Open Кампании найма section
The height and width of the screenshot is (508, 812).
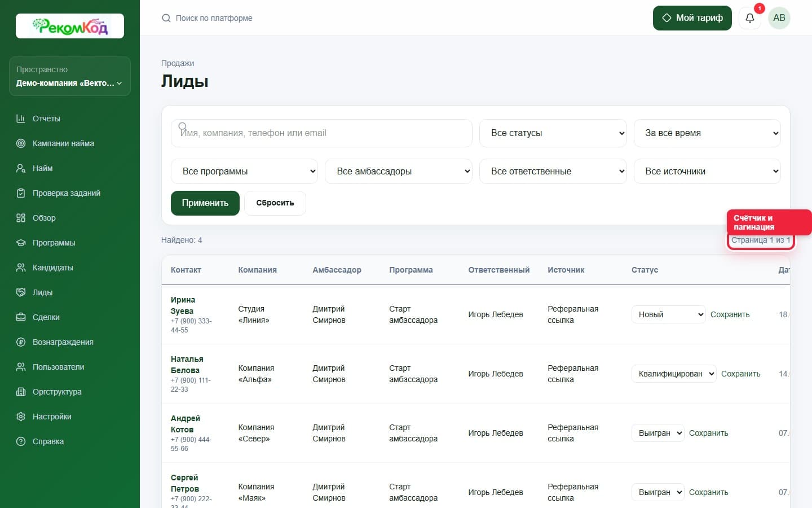pyautogui.click(x=63, y=143)
